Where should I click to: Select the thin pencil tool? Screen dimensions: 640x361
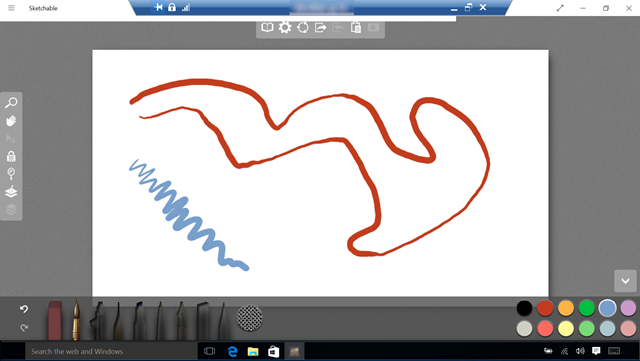tap(160, 321)
